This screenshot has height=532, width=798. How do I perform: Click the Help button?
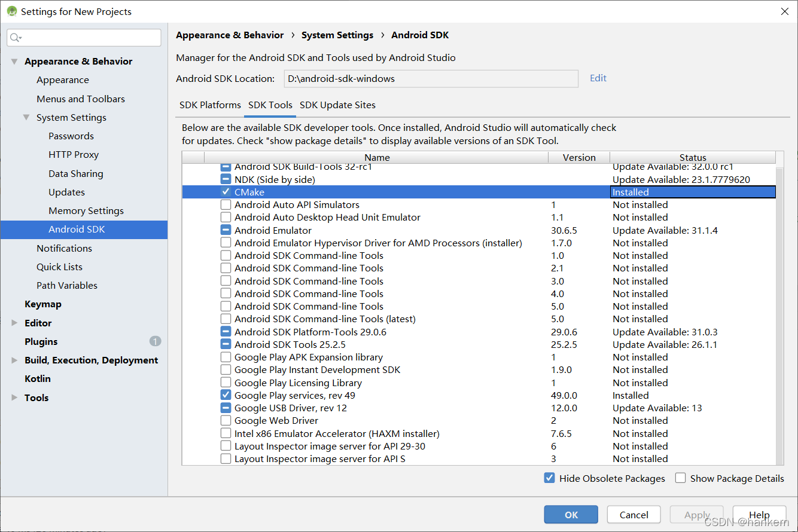click(759, 515)
